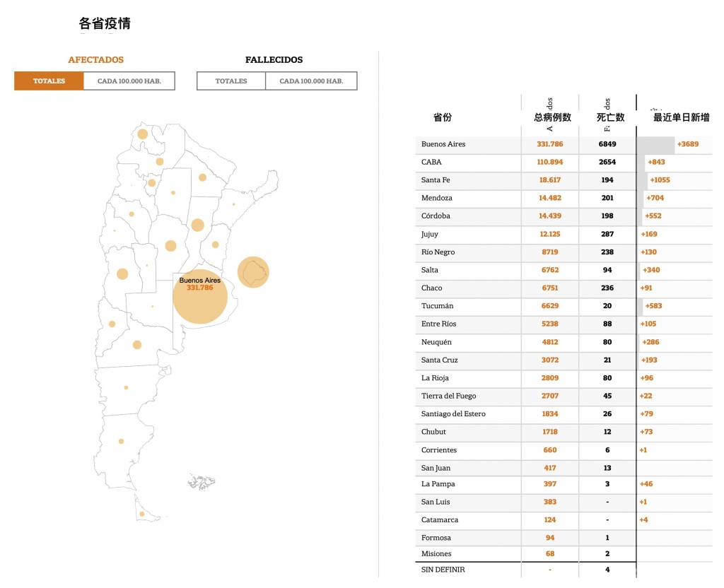
Task: Click the 省份 column header
Action: pyautogui.click(x=443, y=117)
